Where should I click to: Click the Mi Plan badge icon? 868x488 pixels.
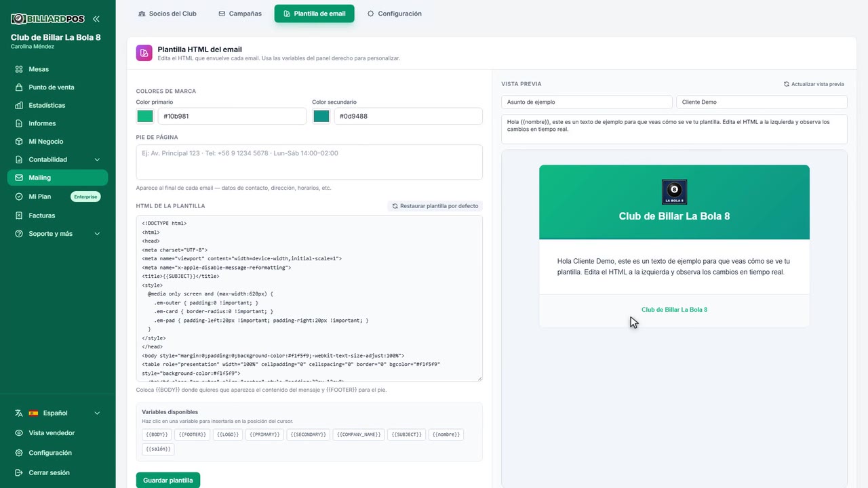click(19, 197)
